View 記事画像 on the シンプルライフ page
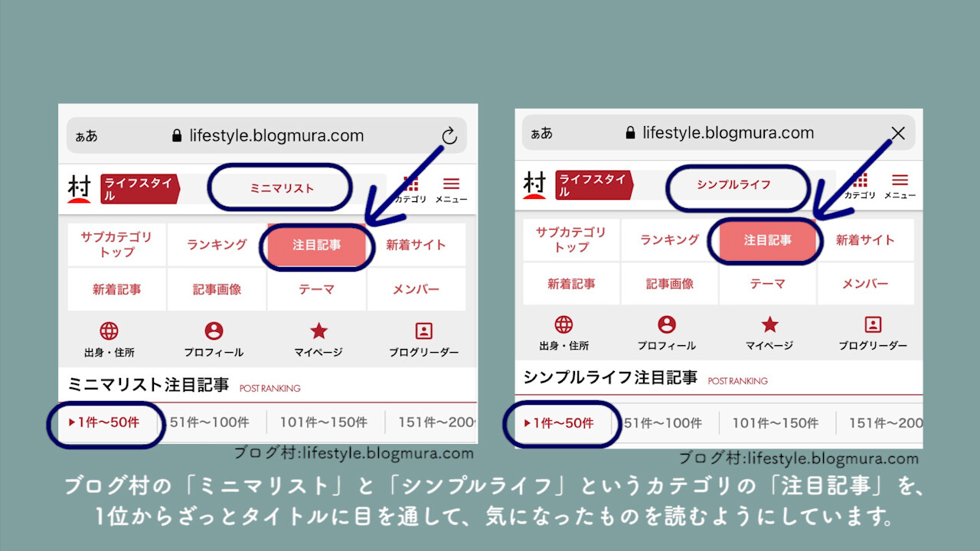Viewport: 980px width, 551px height. (669, 284)
